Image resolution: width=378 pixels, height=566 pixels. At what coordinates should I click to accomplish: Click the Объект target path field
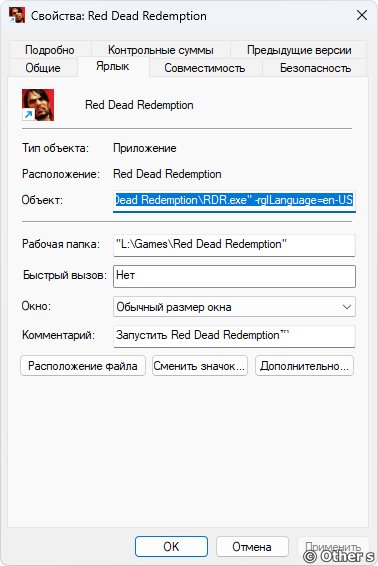[x=234, y=201]
